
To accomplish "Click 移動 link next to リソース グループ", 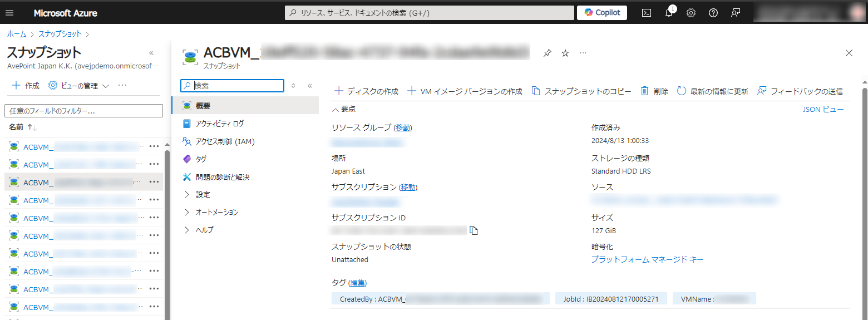I will (x=403, y=127).
